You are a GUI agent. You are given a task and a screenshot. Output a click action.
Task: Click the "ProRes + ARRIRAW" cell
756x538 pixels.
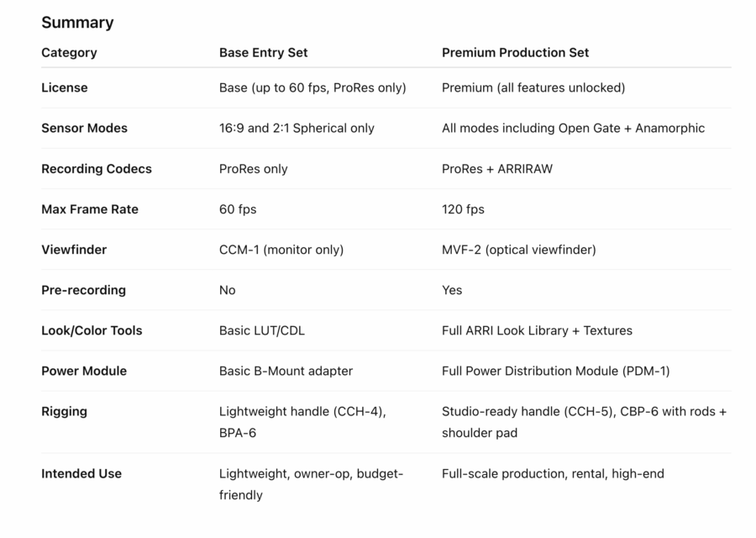coord(497,168)
